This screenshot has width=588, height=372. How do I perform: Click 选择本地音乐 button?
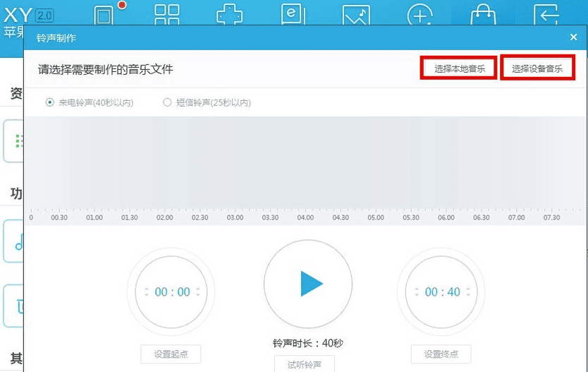click(x=459, y=68)
